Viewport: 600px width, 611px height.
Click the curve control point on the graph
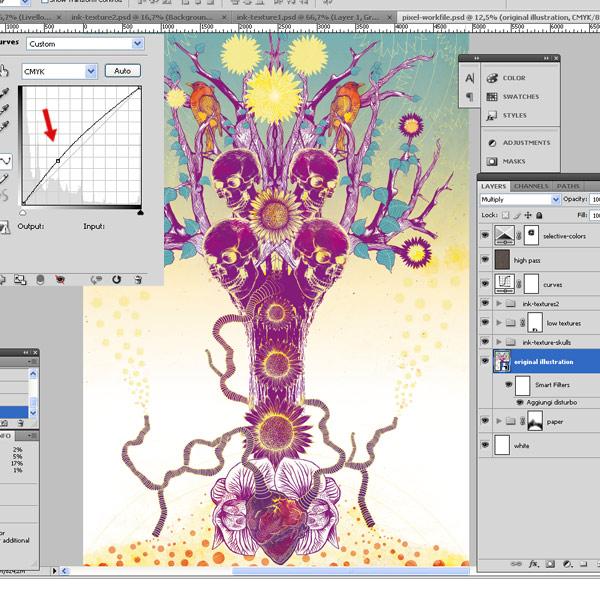58,161
